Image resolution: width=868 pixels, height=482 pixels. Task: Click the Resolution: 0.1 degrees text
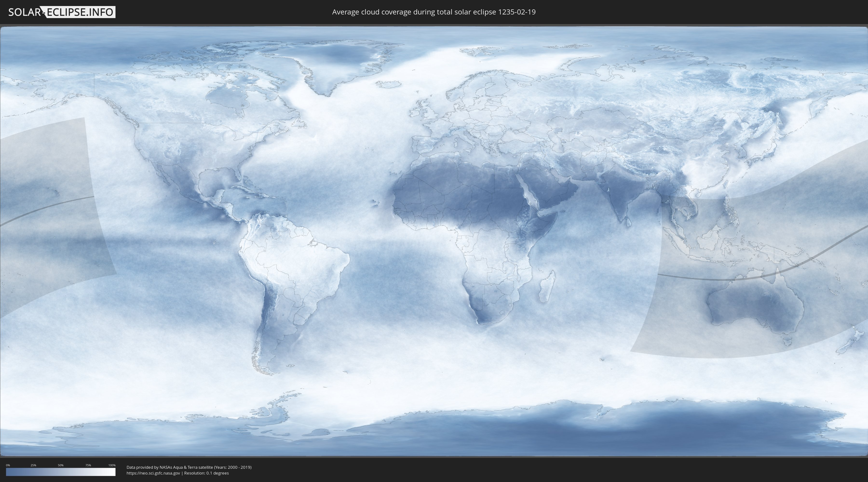click(x=206, y=473)
